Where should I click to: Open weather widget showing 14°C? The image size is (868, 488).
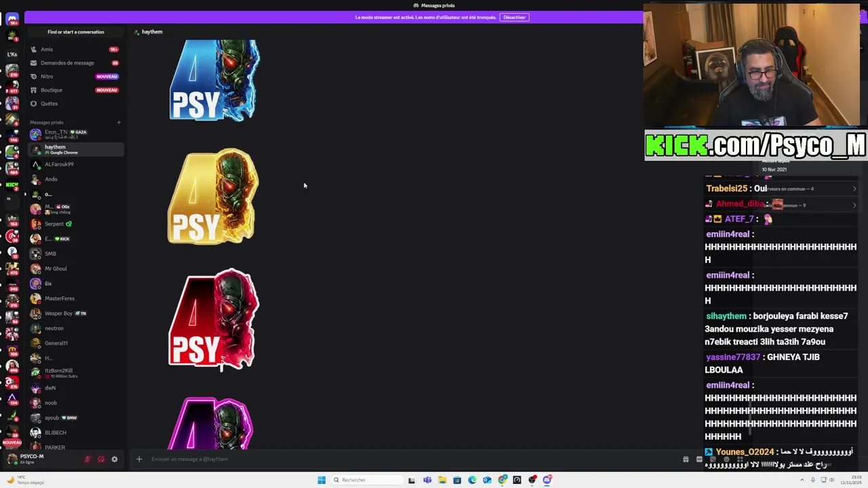[24, 480]
